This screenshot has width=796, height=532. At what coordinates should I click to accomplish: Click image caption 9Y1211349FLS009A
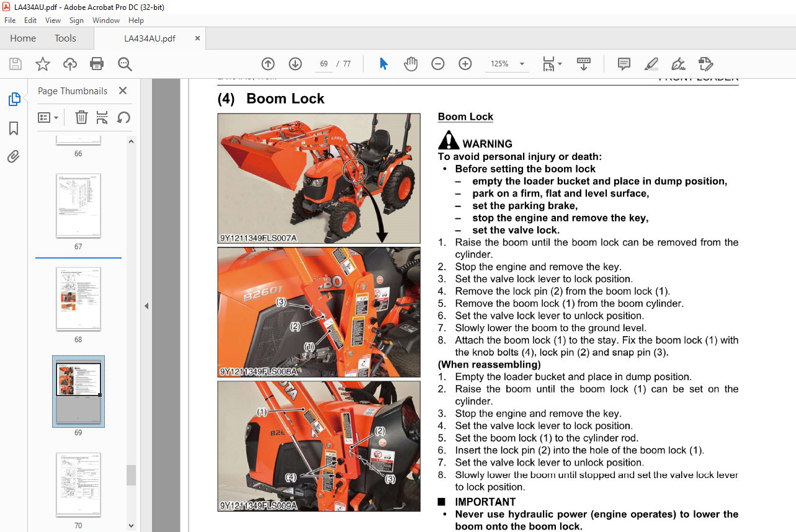[x=258, y=505]
